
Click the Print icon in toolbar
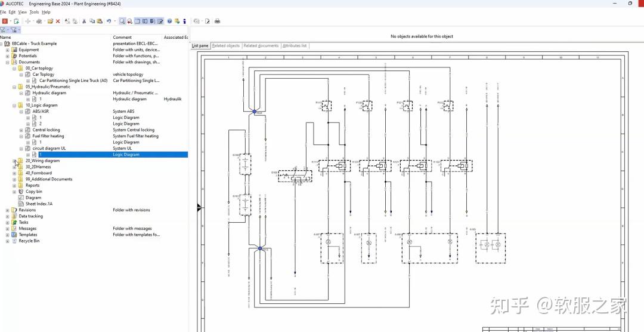(217, 21)
